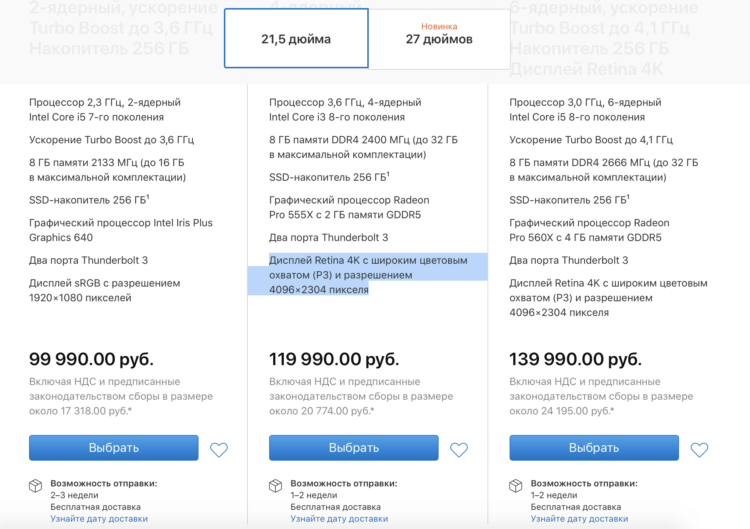Click the 99 990.00 руб. price text
This screenshot has width=750, height=529.
click(91, 359)
